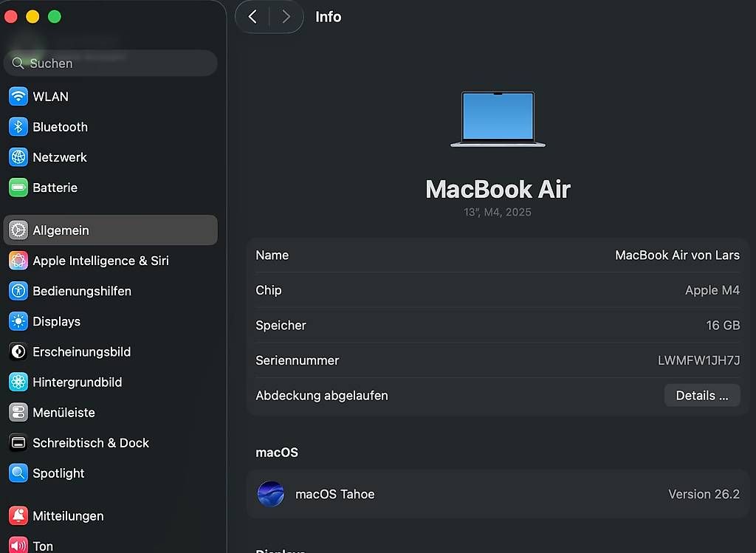Click the Chip row label
Image resolution: width=756 pixels, height=553 pixels.
pos(269,290)
